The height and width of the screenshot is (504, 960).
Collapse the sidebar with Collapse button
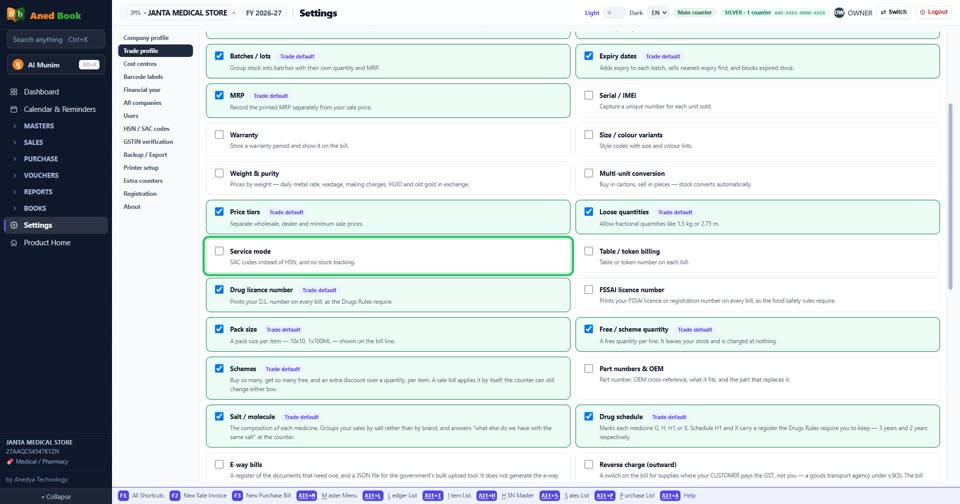[x=56, y=497]
